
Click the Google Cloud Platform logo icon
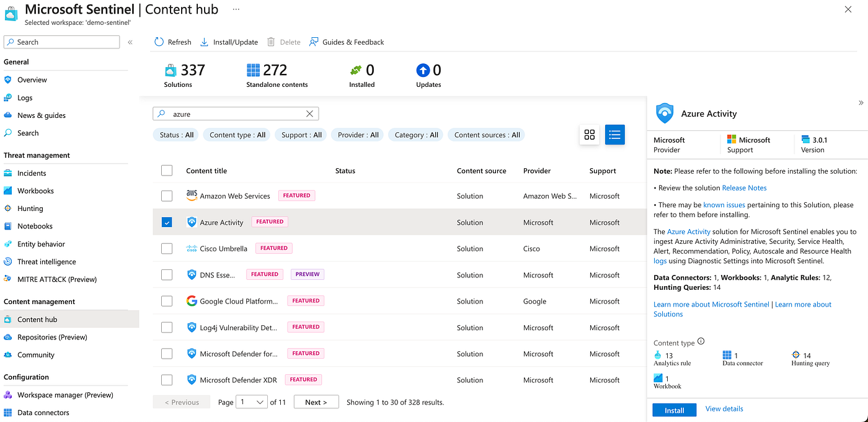click(x=192, y=301)
